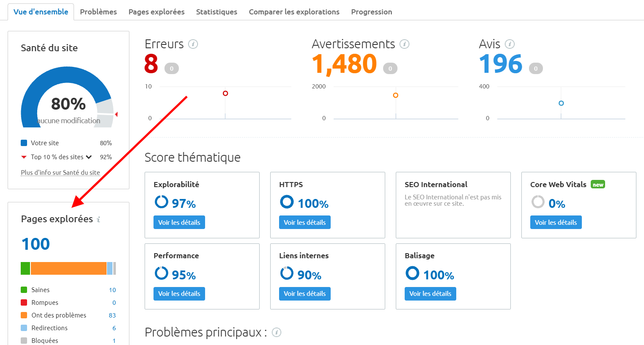The width and height of the screenshot is (644, 345).
Task: Open the Bloquées count 1
Action: [114, 341]
